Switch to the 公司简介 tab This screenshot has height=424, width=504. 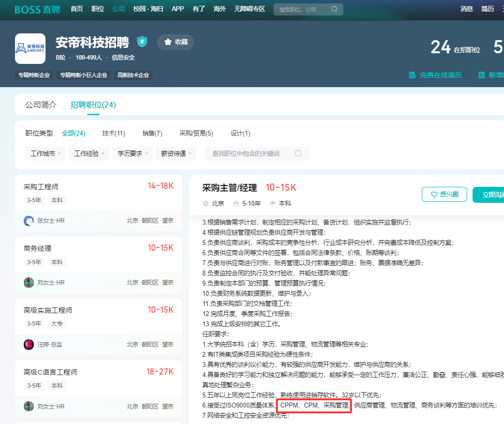pos(41,104)
